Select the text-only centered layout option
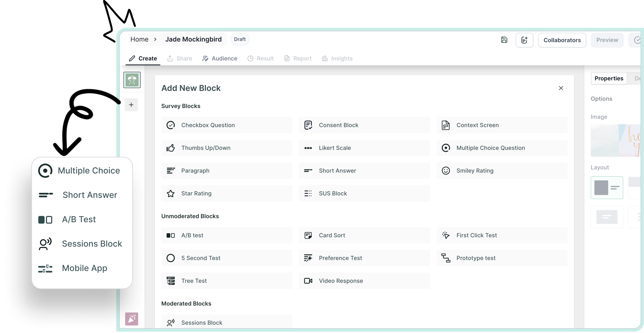 point(607,217)
